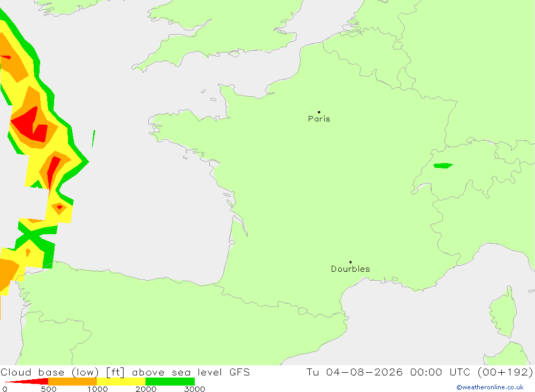Click the legend value 3000
535x392 pixels.
(195, 389)
